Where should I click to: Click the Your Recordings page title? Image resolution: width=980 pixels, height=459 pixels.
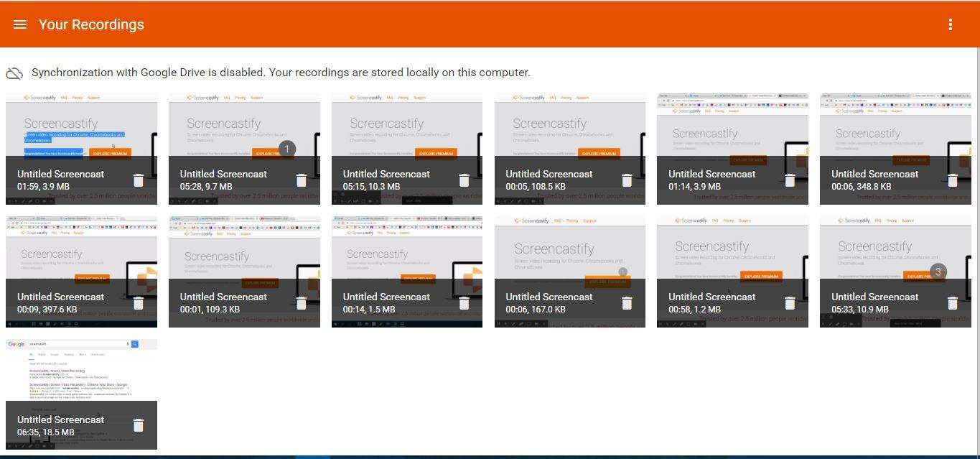[91, 24]
